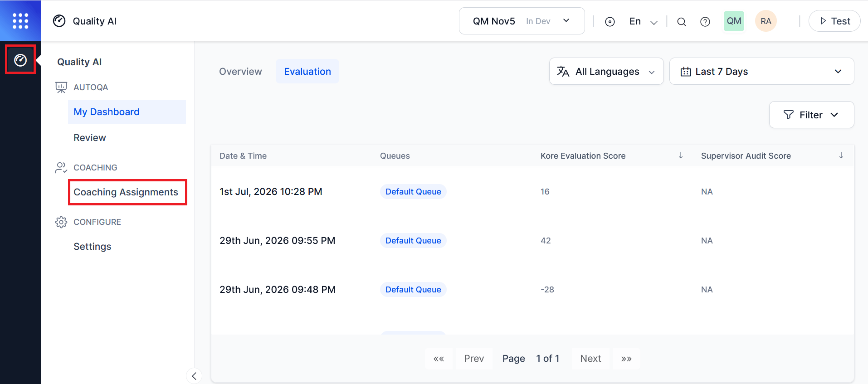Open Coaching Assignments in sidebar
Image resolution: width=868 pixels, height=384 pixels.
[x=126, y=192]
